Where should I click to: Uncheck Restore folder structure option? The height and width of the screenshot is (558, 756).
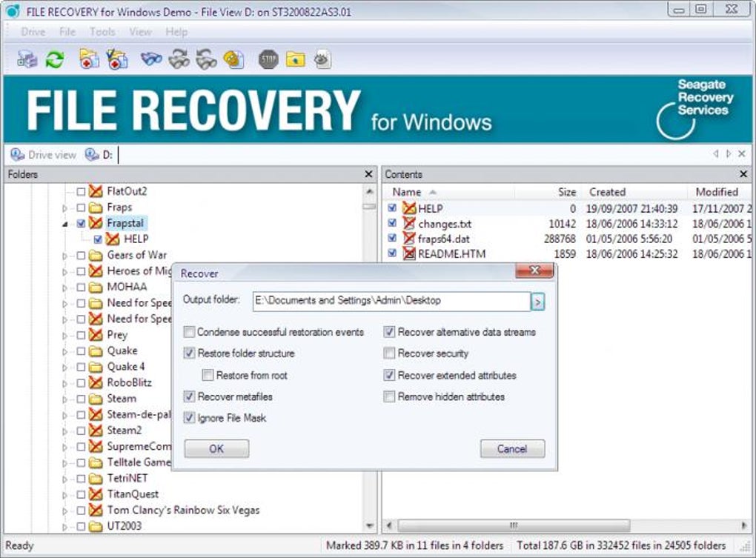(190, 353)
